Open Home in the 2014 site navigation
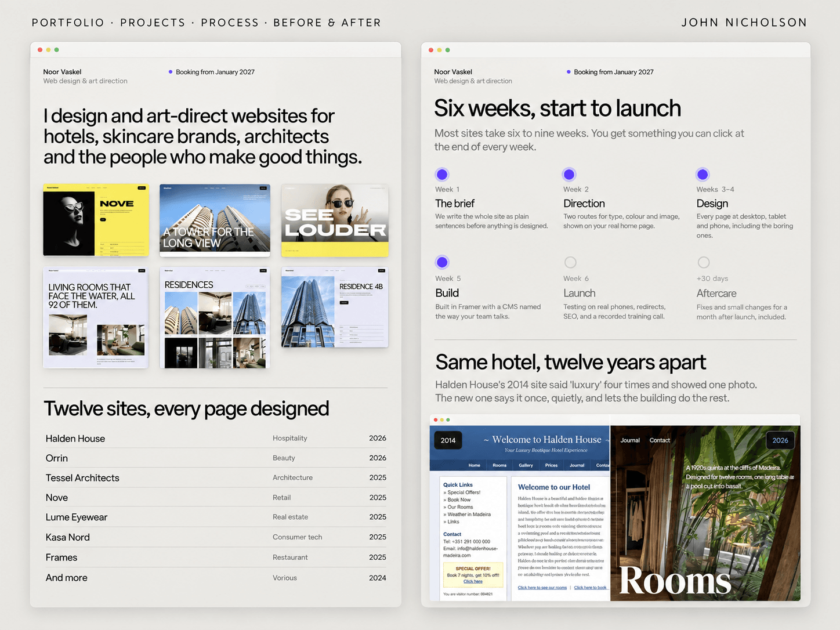The image size is (840, 630). click(475, 465)
